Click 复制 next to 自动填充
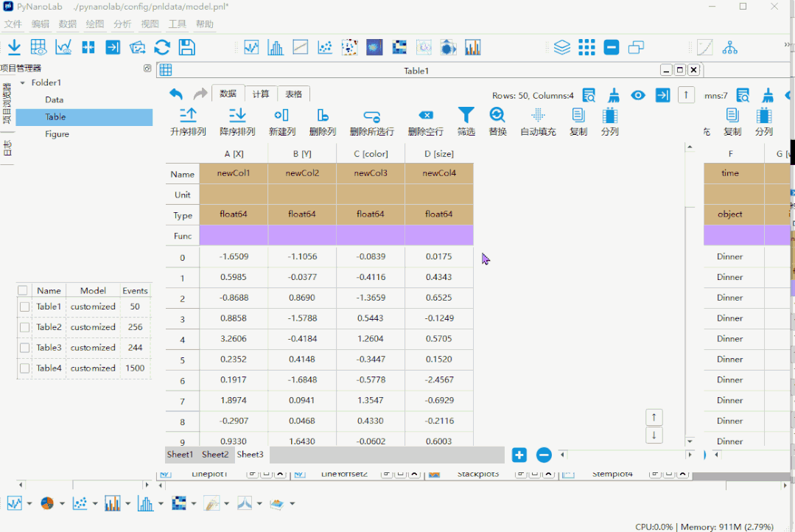The width and height of the screenshot is (795, 532). coord(578,122)
